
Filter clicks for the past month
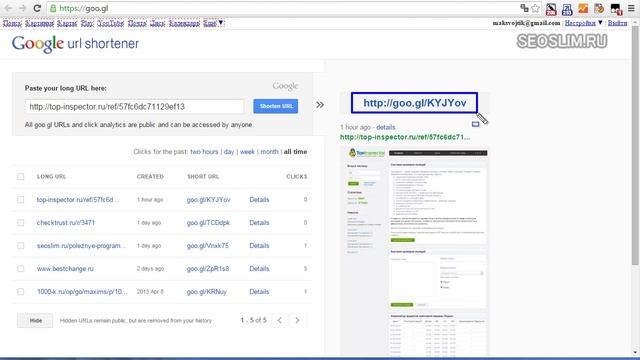269,152
